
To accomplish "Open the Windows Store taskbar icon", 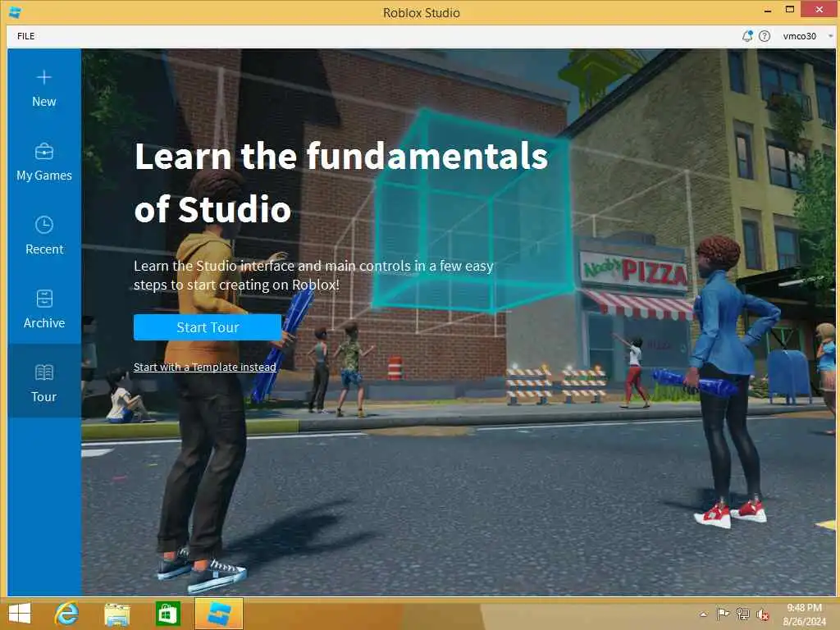I will click(167, 614).
